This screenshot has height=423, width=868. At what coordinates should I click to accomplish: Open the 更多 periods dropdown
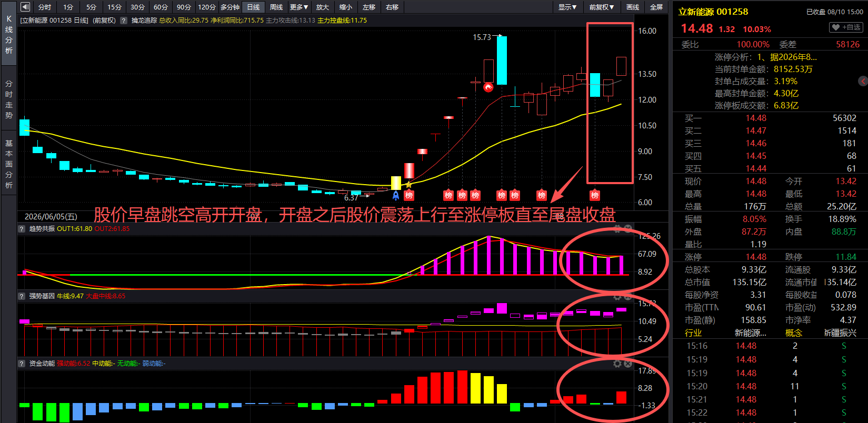pyautogui.click(x=299, y=7)
